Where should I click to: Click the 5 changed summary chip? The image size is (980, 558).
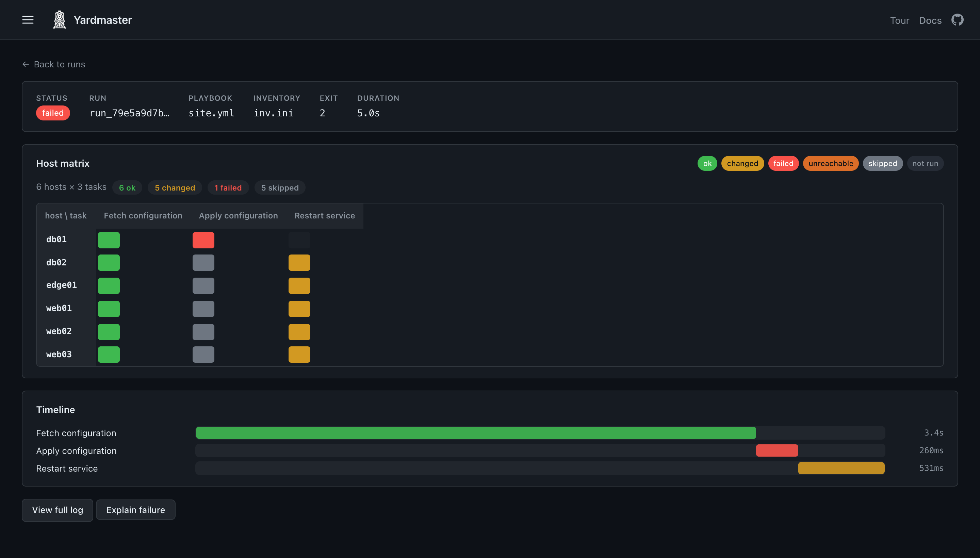pyautogui.click(x=175, y=188)
